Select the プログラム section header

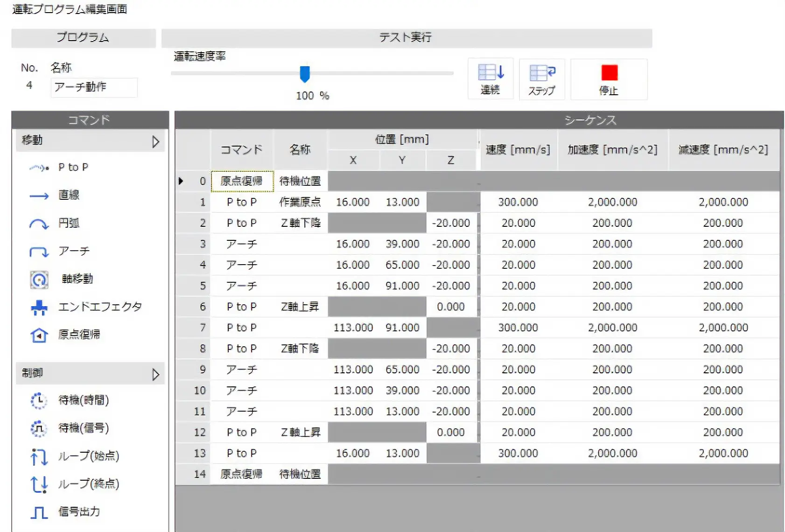(x=84, y=38)
